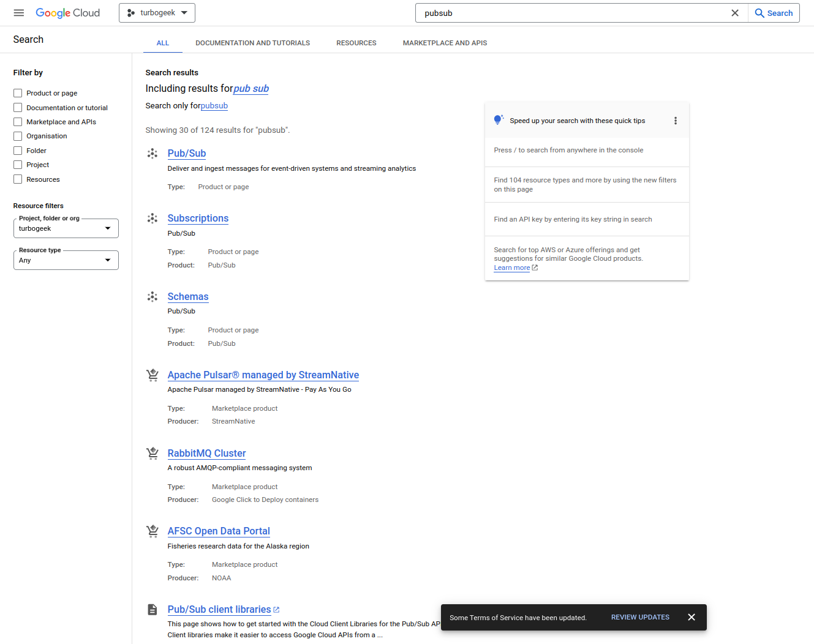Click 'Google Click to Deploy containers' producer text

(265, 500)
